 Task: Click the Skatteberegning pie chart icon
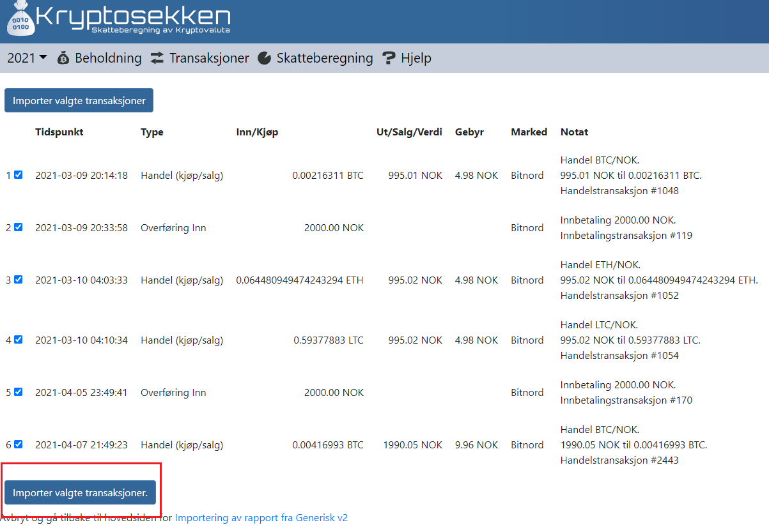[x=264, y=58]
